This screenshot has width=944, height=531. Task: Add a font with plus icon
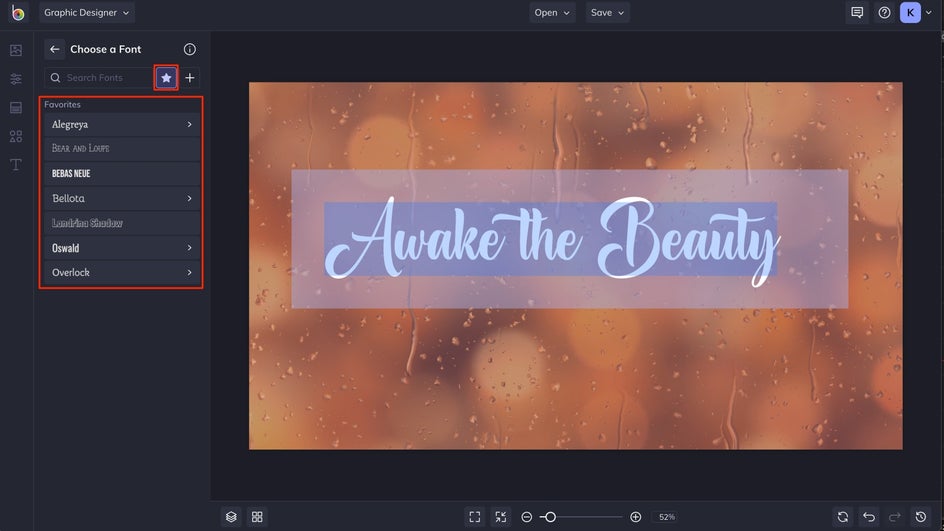190,78
